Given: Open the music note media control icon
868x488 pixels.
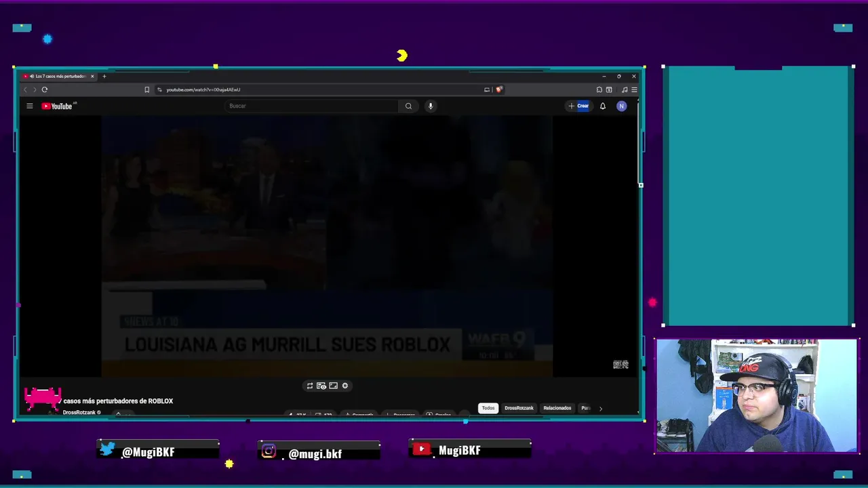Looking at the screenshot, I should (625, 89).
